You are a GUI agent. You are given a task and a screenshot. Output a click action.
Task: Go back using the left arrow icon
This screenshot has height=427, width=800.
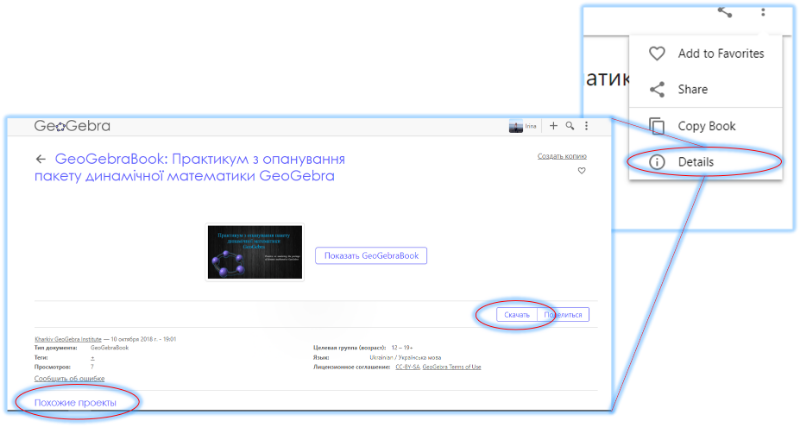[41, 159]
